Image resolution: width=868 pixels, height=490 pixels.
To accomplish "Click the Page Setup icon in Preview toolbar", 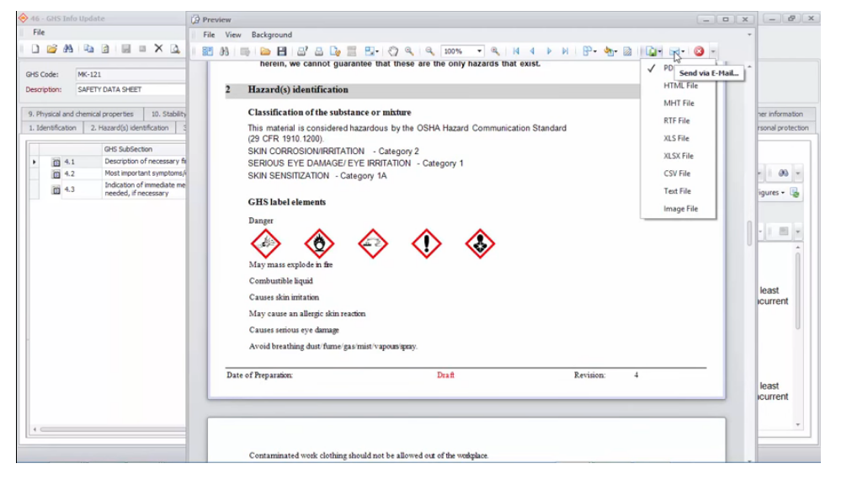I will (335, 51).
